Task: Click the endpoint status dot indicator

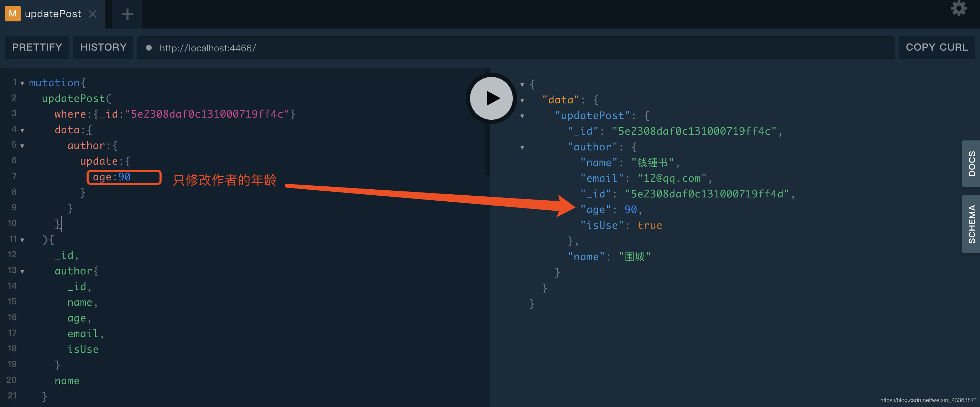Action: (149, 48)
